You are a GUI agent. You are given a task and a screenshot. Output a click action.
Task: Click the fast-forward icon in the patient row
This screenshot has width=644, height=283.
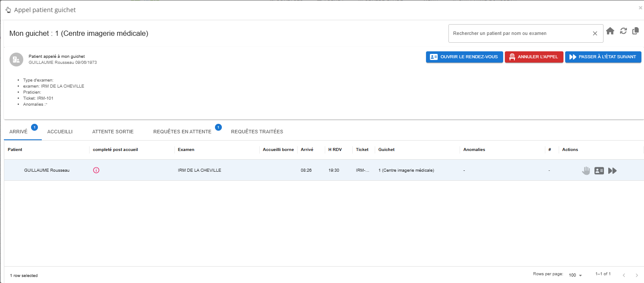click(x=613, y=170)
